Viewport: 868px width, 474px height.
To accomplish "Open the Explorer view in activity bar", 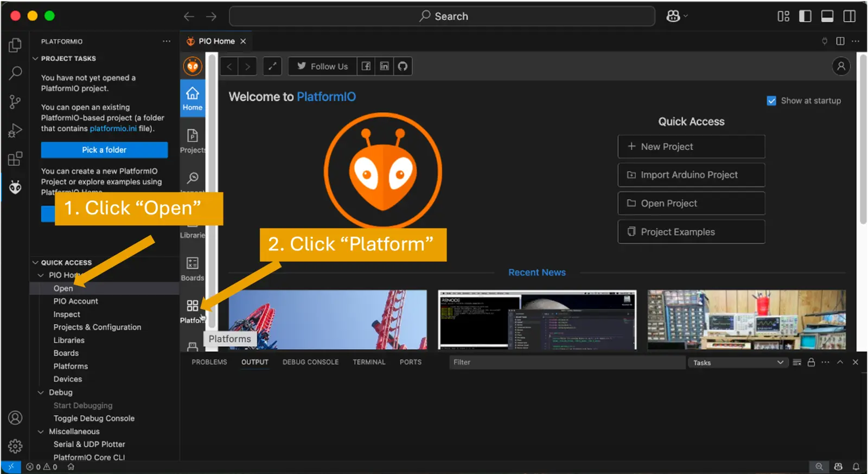I will click(15, 45).
